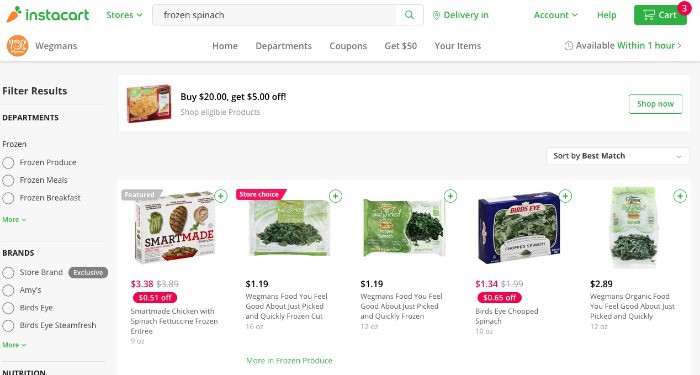Expand More under Departments filter
Screen dimensions: 700x375
click(14, 220)
